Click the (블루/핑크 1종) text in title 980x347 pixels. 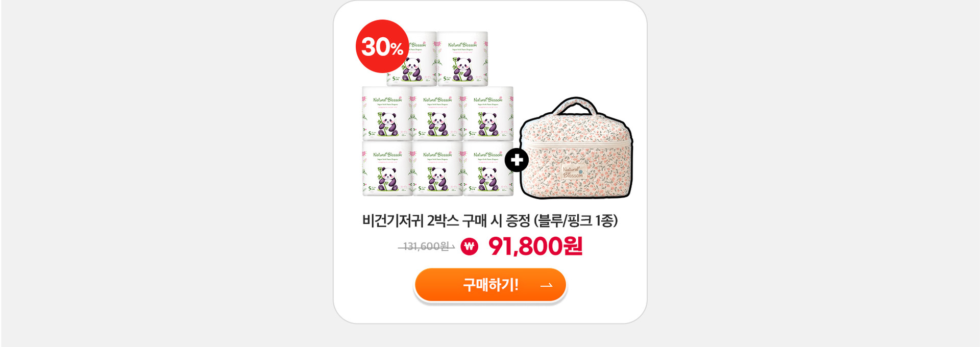click(x=576, y=220)
